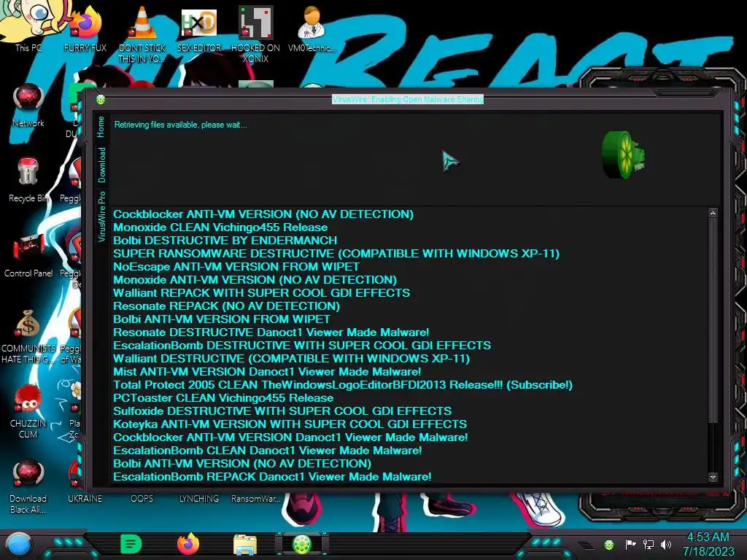Select the SUPER RANSOMWARE DESTRUCTIVE entry

point(336,253)
